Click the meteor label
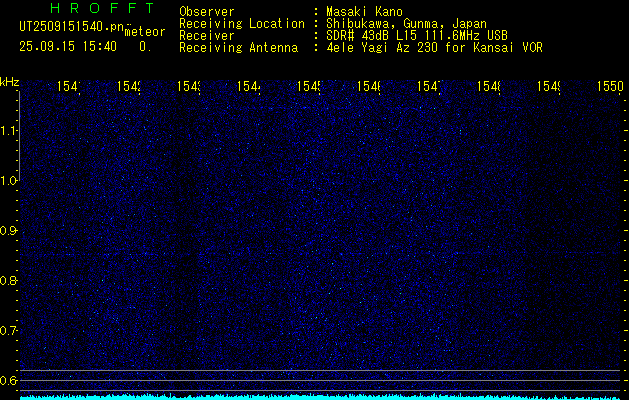The image size is (629, 400). 145,32
